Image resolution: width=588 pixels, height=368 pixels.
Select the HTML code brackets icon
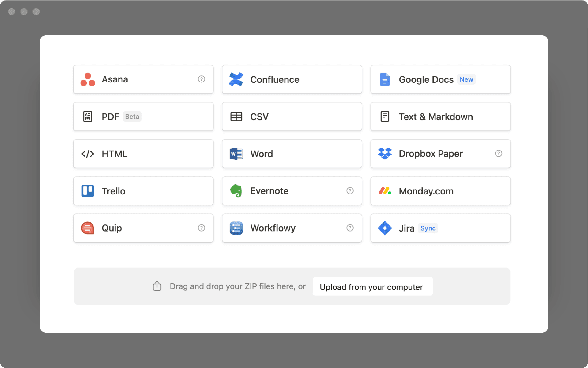coord(87,154)
